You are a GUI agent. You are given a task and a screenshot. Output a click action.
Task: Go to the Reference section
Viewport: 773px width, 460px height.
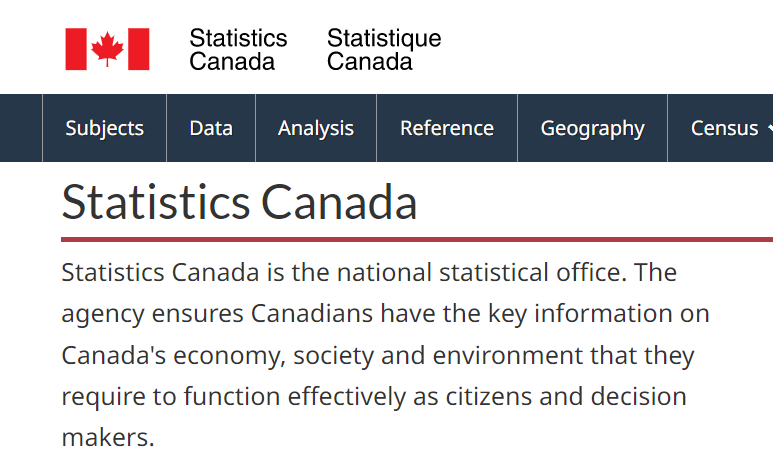click(447, 128)
